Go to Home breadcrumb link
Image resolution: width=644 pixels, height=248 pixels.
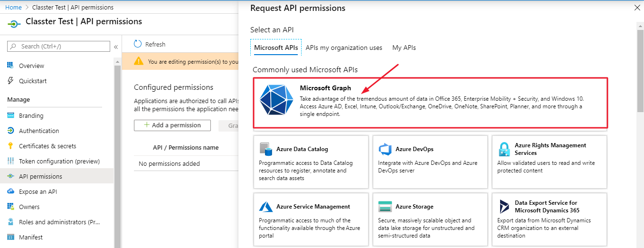[13, 7]
